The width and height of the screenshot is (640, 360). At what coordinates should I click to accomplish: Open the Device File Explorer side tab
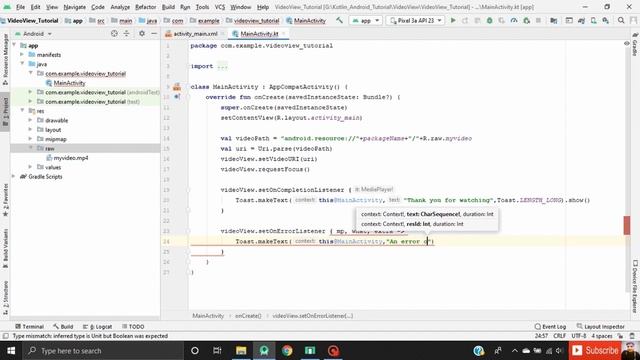635,286
